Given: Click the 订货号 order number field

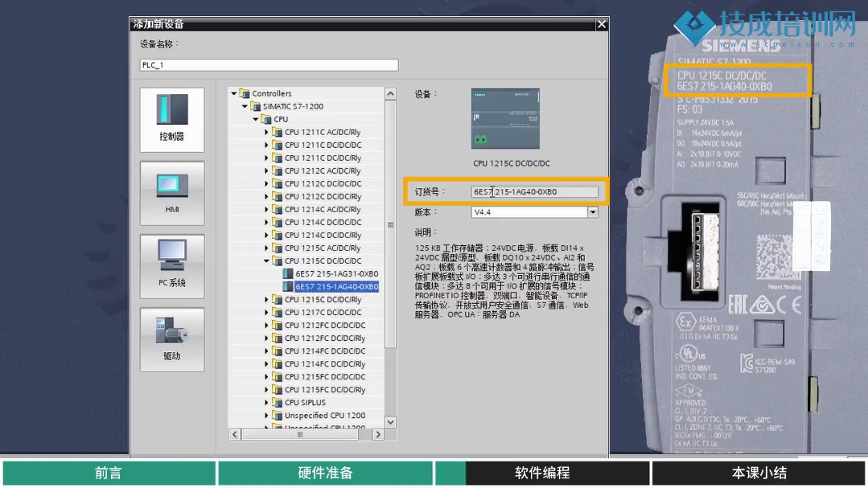Looking at the screenshot, I should [x=535, y=191].
